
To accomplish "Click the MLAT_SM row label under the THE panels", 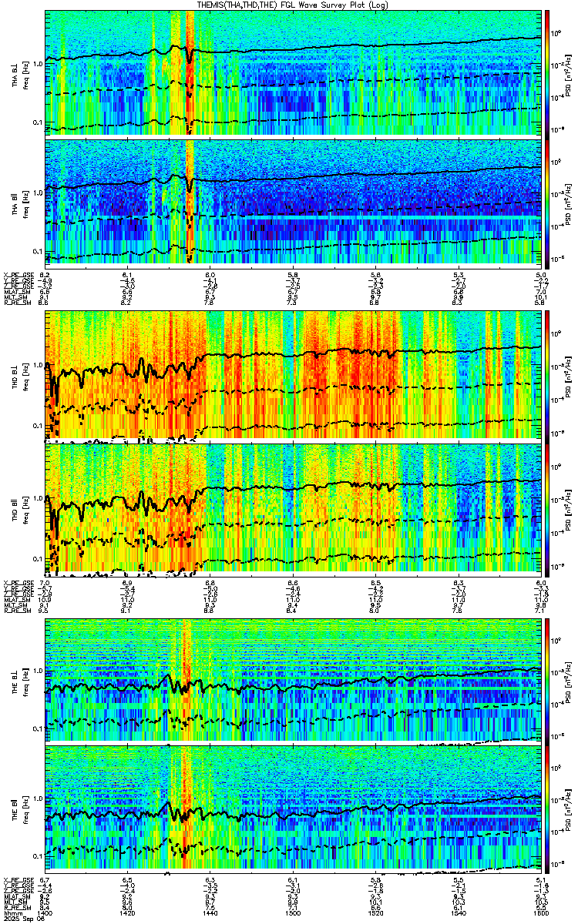I will pos(17,896).
